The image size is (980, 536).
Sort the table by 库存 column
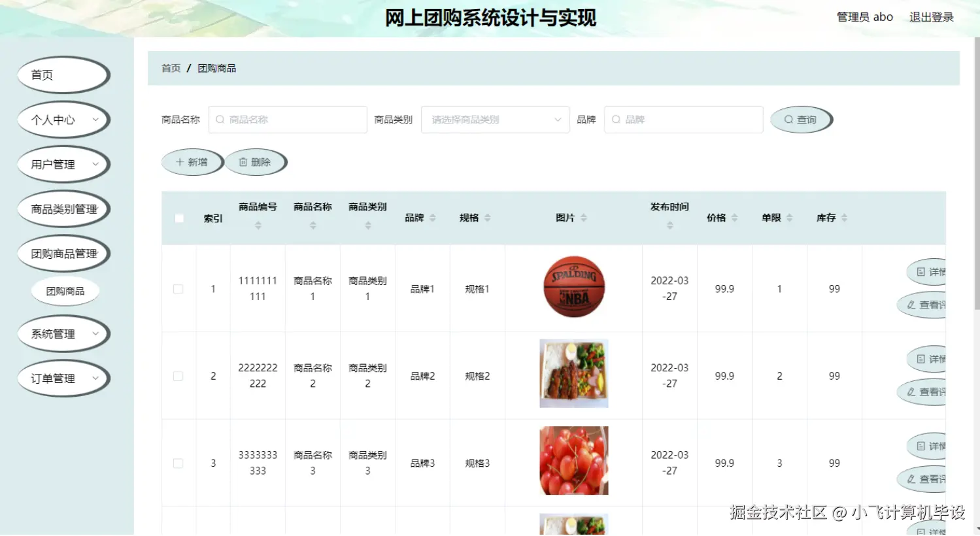[845, 218]
